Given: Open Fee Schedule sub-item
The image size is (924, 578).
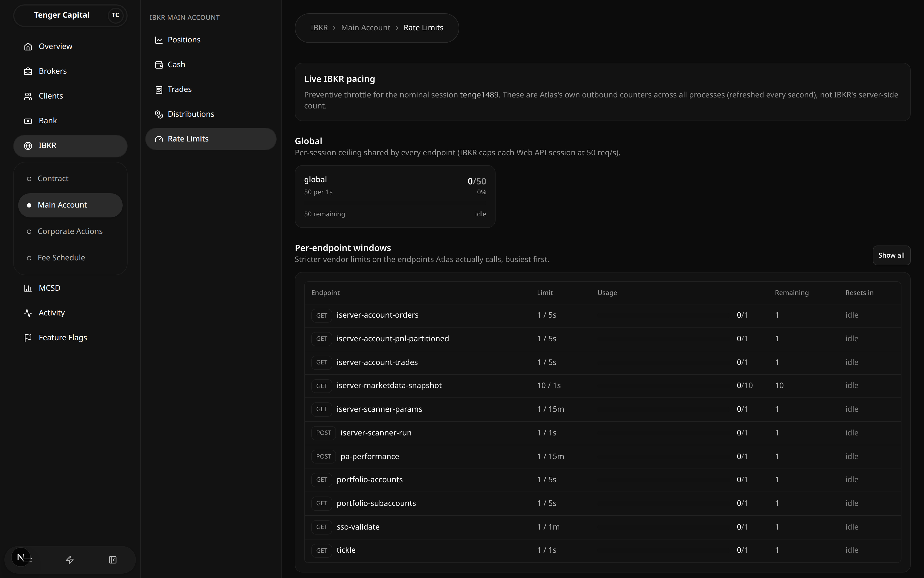Looking at the screenshot, I should [70, 258].
